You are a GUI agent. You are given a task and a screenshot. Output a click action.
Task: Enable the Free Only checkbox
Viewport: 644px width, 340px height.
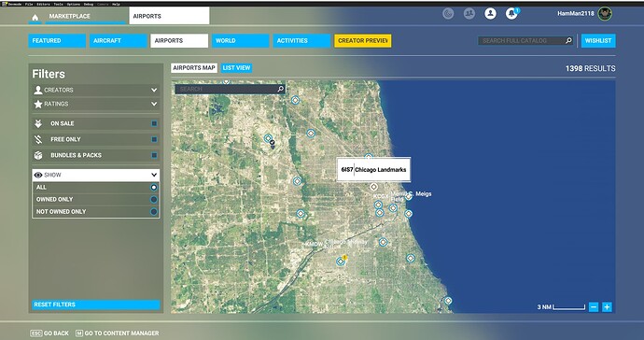coord(154,139)
